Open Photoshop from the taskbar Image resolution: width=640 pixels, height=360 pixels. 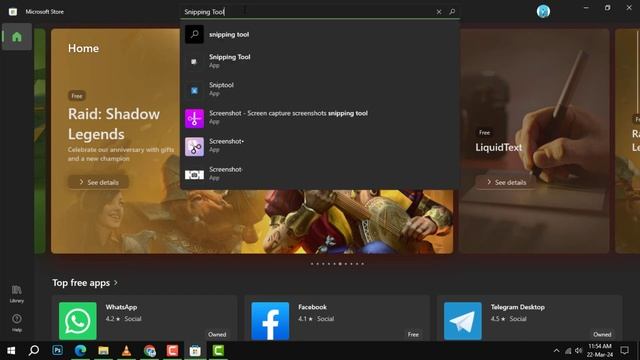[58, 351]
